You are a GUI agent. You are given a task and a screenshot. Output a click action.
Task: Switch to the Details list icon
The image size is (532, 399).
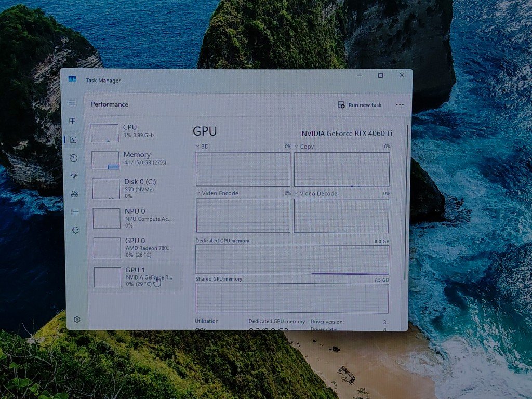pos(75,212)
